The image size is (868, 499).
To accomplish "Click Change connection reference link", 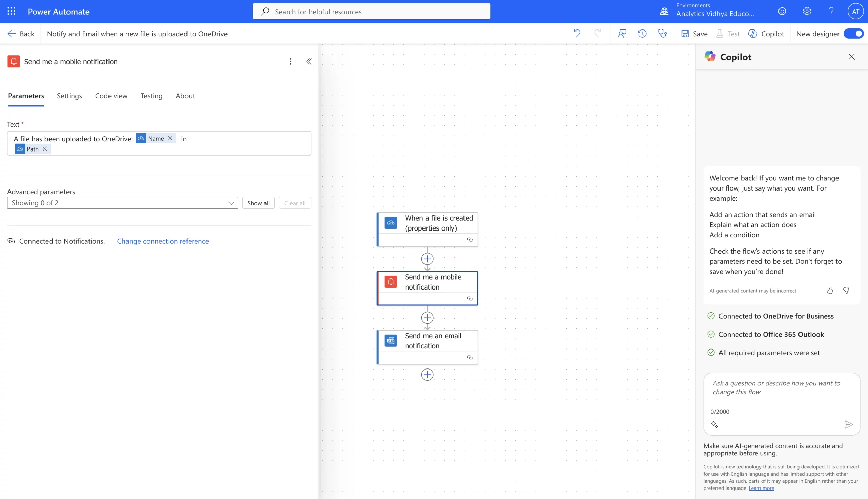I will pyautogui.click(x=163, y=241).
